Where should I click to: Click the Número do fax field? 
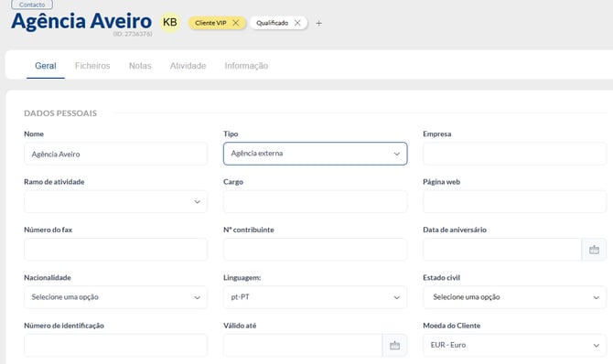pyautogui.click(x=115, y=250)
